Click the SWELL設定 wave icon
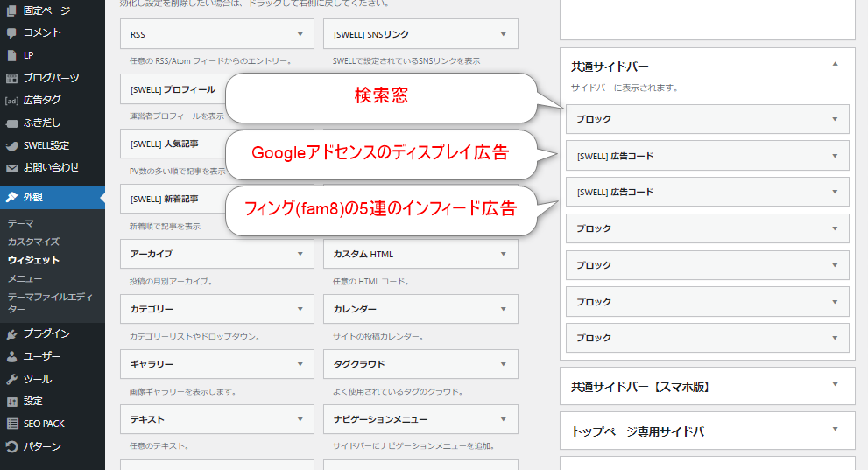This screenshot has height=470, width=868. pyautogui.click(x=11, y=145)
